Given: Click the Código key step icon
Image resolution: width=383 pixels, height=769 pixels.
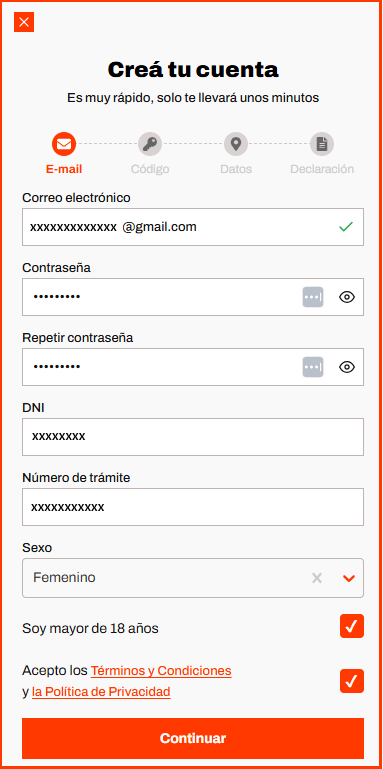Looking at the screenshot, I should point(150,144).
